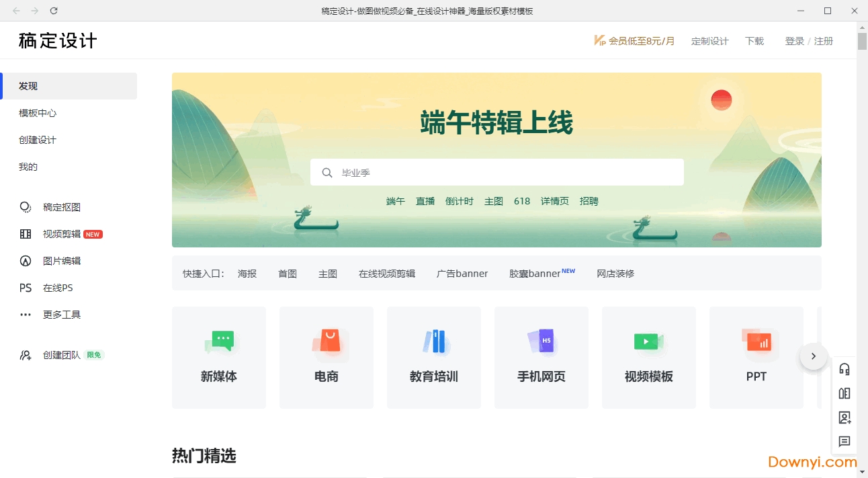Open 创建设计 in the sidebar
Viewport: 868px width, 478px height.
pyautogui.click(x=38, y=140)
